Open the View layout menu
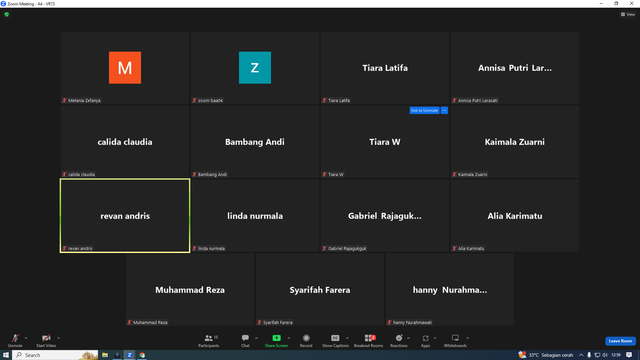 (x=628, y=14)
